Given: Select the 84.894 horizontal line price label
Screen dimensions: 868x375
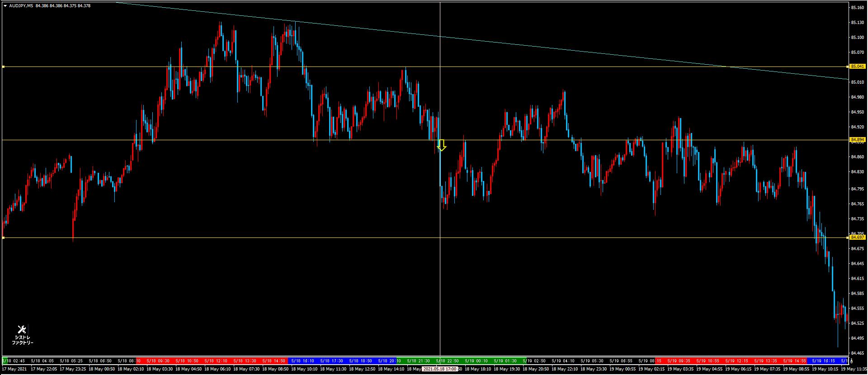Looking at the screenshot, I should click(857, 140).
